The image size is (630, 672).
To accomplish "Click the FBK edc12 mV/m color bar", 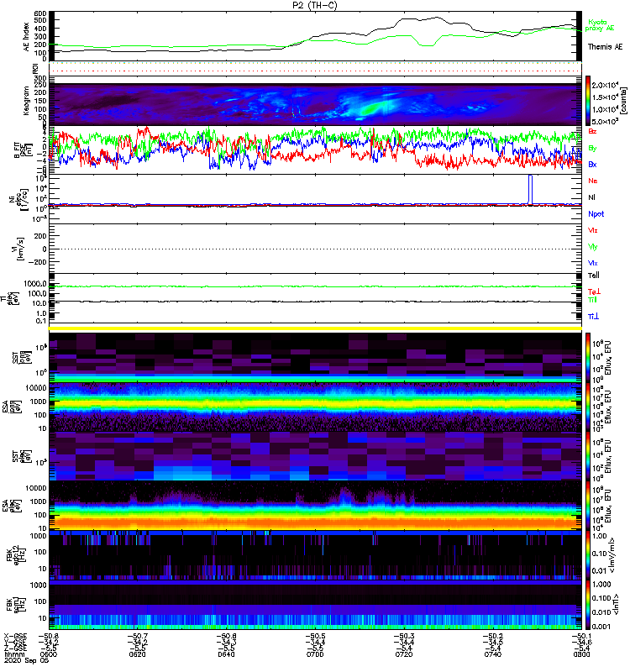I will tap(587, 555).
